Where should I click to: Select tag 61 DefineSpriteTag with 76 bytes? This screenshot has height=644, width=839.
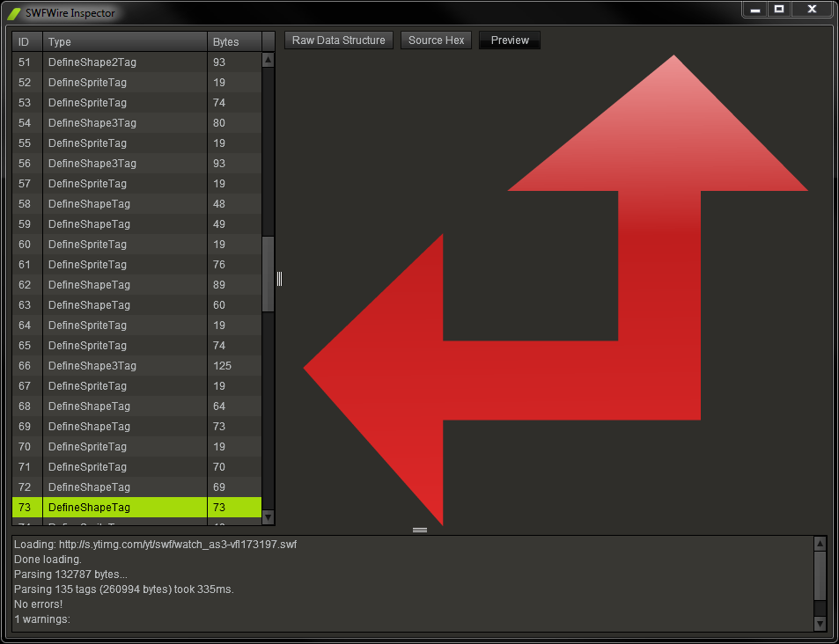tap(137, 265)
